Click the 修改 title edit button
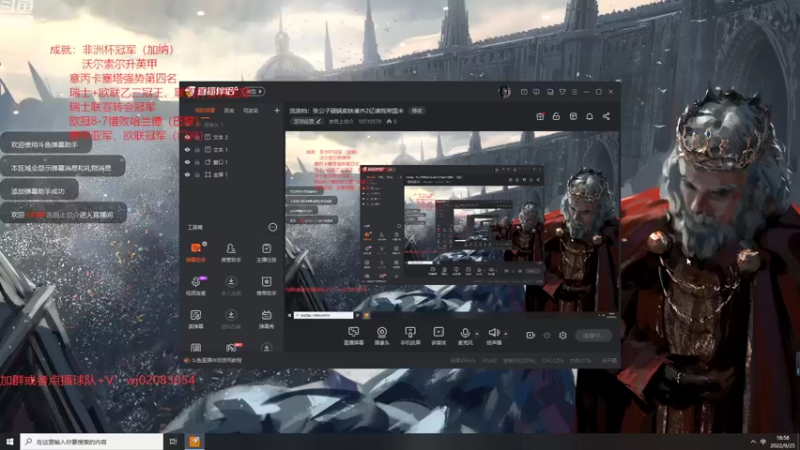800x450 pixels. click(417, 110)
